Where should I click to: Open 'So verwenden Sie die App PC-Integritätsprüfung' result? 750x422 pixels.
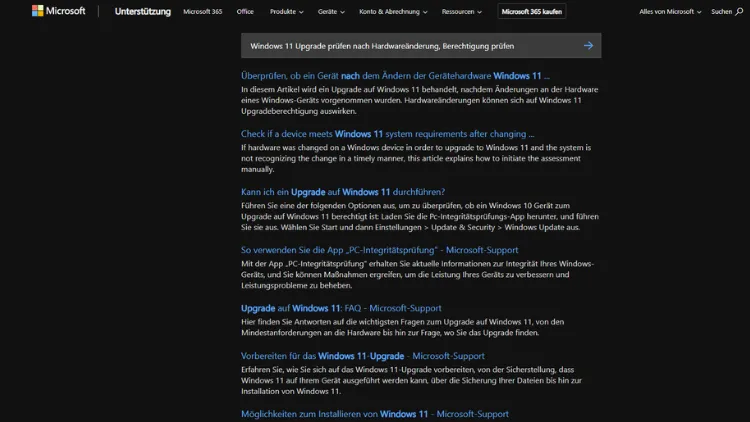pyautogui.click(x=379, y=250)
